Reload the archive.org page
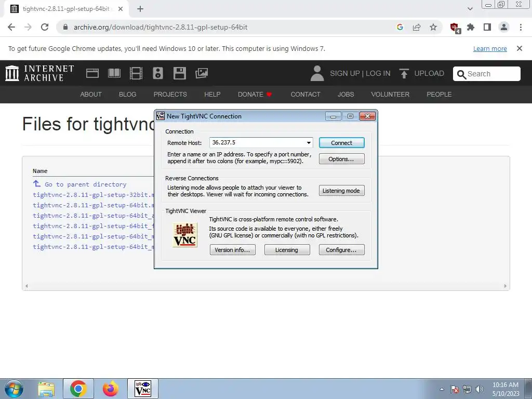 [45, 27]
